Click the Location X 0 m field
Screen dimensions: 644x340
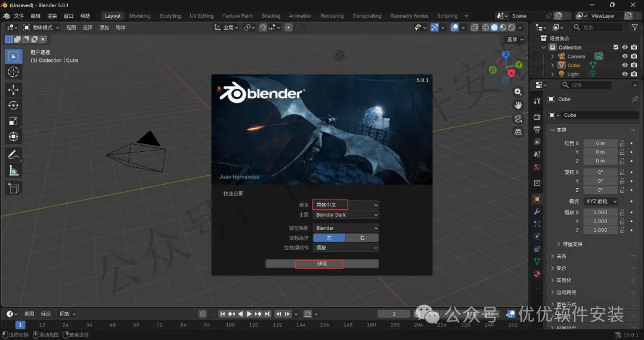[600, 143]
